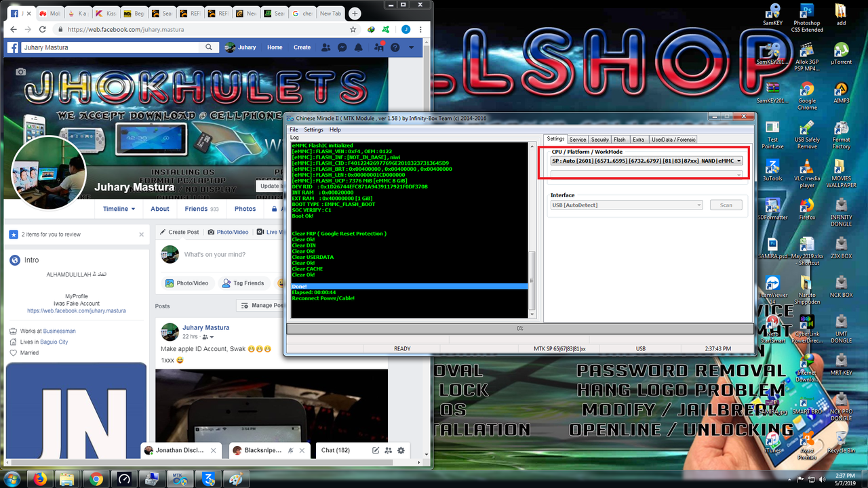This screenshot has height=488, width=868.
Task: Open SamKEY desktop shortcut
Action: pyautogui.click(x=772, y=14)
